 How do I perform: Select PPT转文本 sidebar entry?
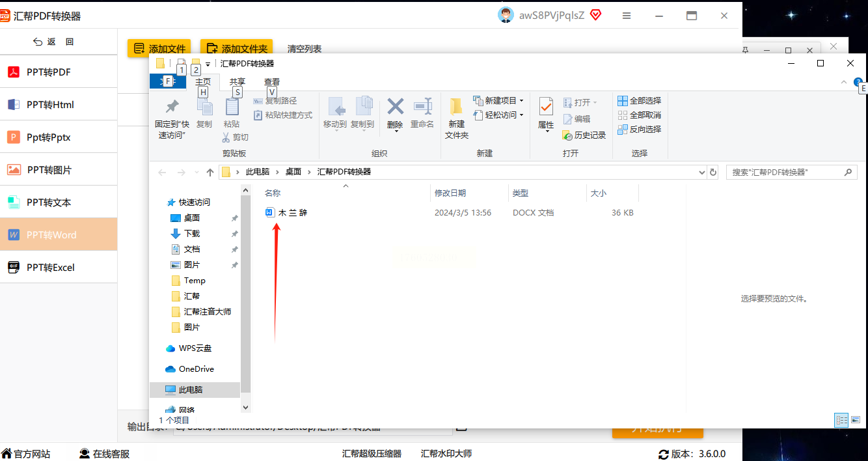point(59,203)
